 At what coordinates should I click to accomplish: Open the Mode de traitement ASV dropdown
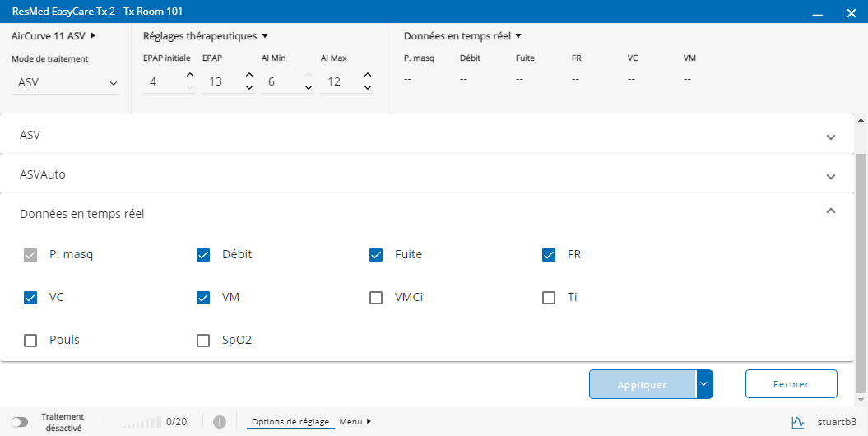pyautogui.click(x=65, y=83)
